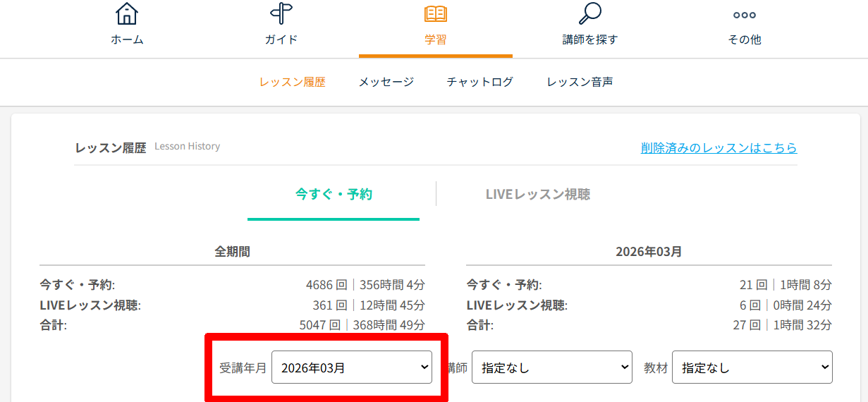
Task: Click the Home house icon
Action: pos(127,13)
